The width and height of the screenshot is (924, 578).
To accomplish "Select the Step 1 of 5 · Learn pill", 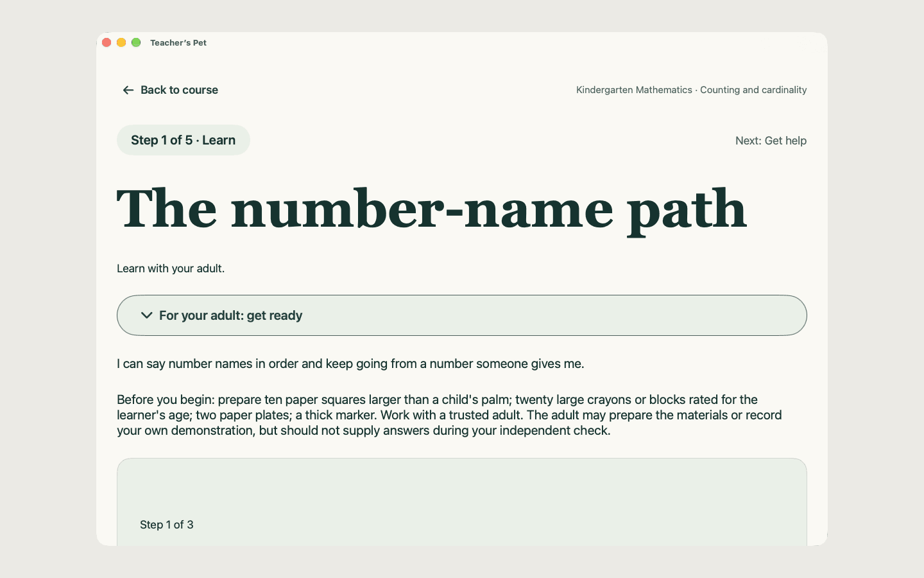I will [184, 140].
